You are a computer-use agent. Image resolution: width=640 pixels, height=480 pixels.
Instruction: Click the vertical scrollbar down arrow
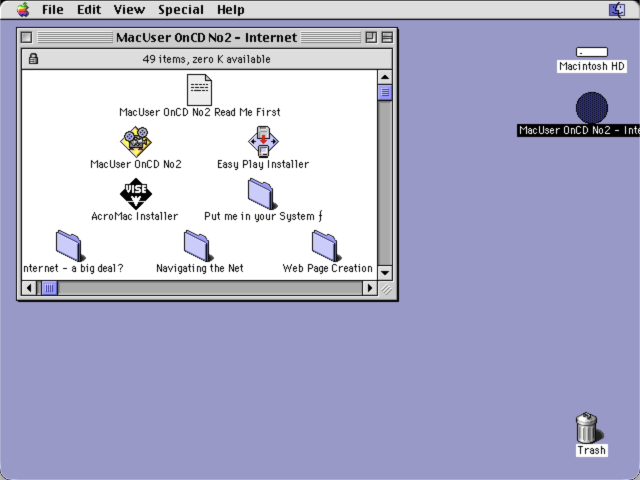click(x=384, y=273)
